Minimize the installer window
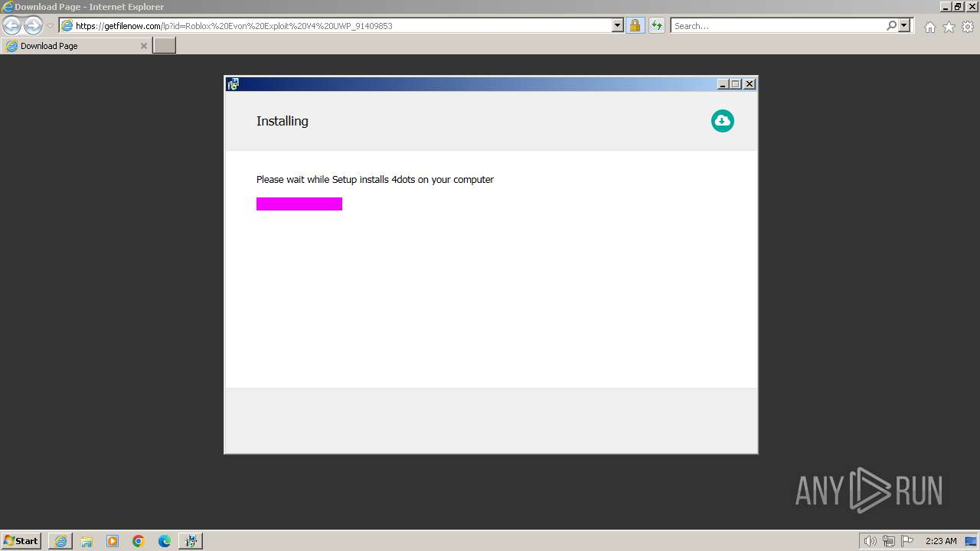Viewport: 980px width, 551px height. [x=723, y=84]
